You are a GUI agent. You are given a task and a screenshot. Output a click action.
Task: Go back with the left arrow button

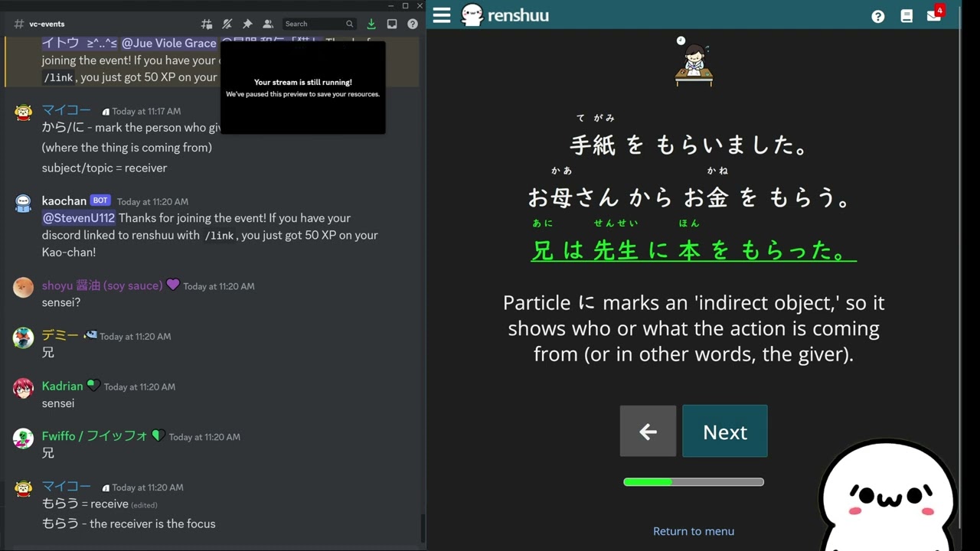click(x=648, y=431)
